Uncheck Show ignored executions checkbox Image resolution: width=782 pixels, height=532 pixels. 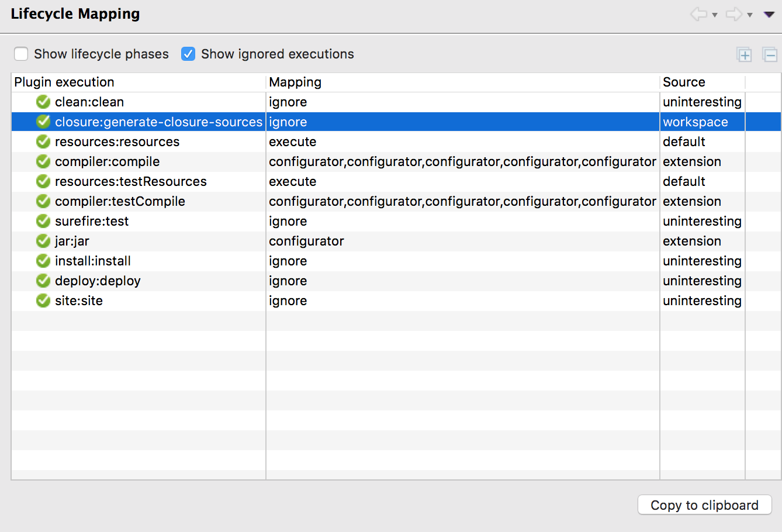click(x=188, y=54)
